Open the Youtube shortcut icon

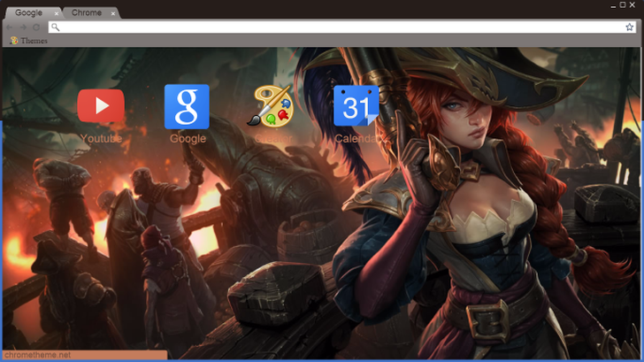point(101,105)
